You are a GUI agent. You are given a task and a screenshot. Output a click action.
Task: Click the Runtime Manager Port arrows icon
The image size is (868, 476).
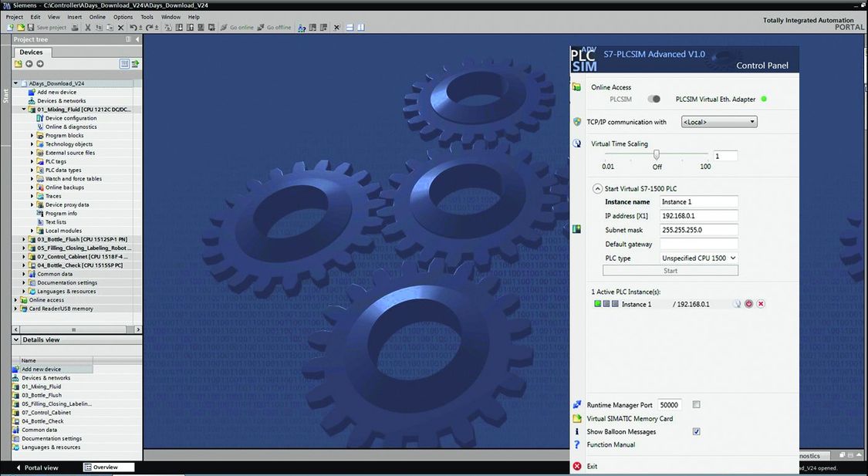[577, 404]
